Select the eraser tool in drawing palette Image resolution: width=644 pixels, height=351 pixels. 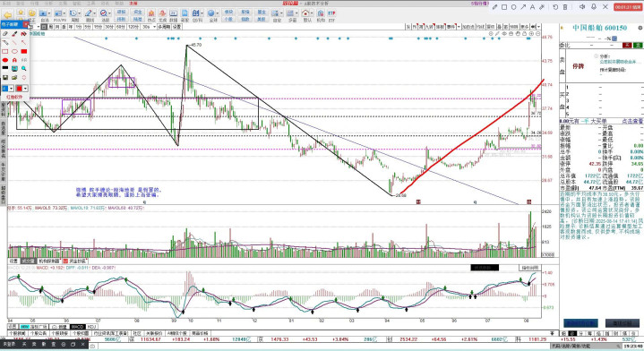pyautogui.click(x=5, y=34)
